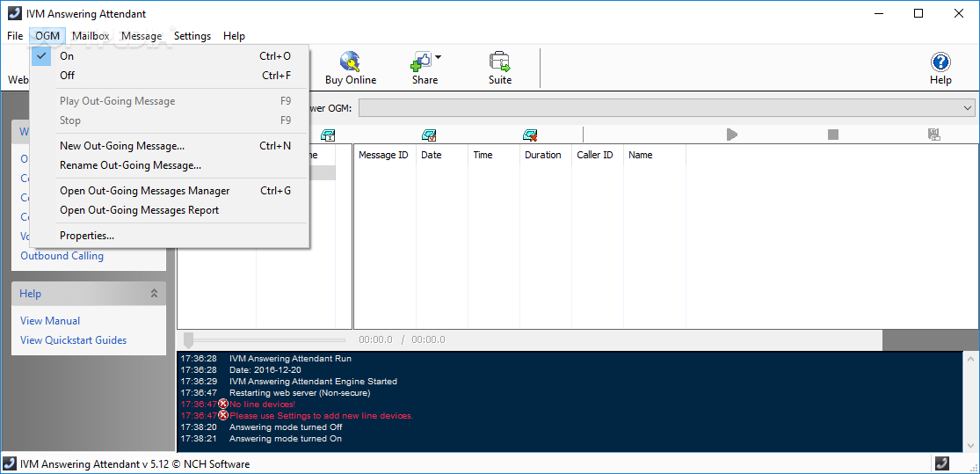Click the Buy Online globe icon
Viewport: 980px width, 474px height.
(350, 62)
